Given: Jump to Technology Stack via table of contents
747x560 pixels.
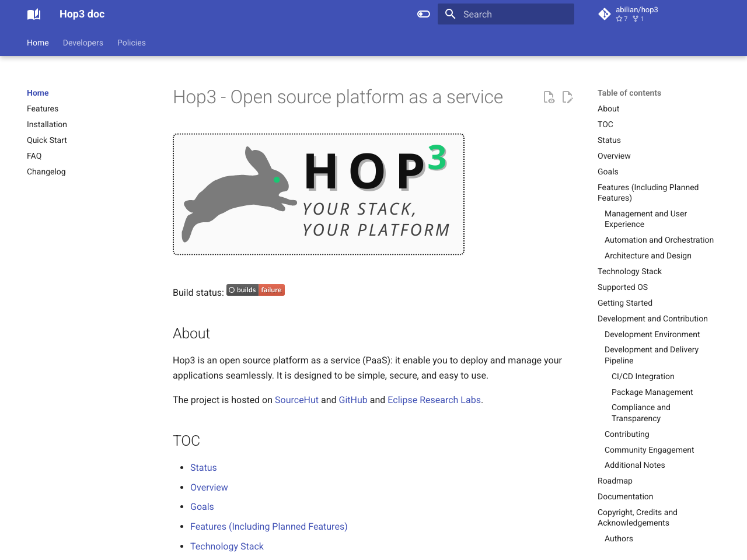Looking at the screenshot, I should tap(629, 271).
